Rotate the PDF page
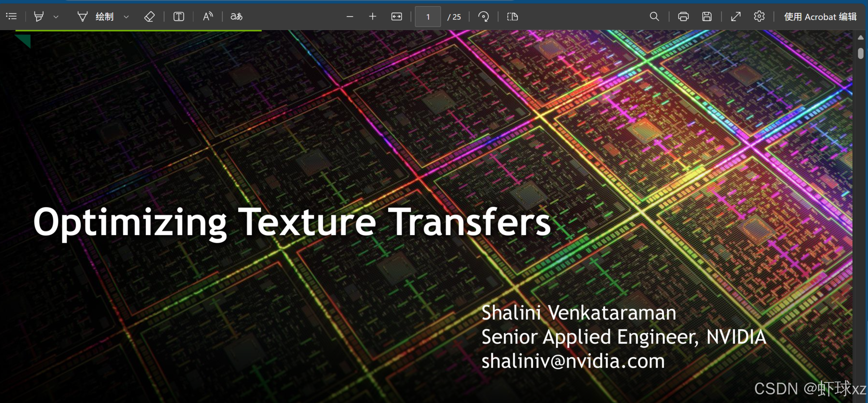Image resolution: width=868 pixels, height=403 pixels. (x=483, y=17)
